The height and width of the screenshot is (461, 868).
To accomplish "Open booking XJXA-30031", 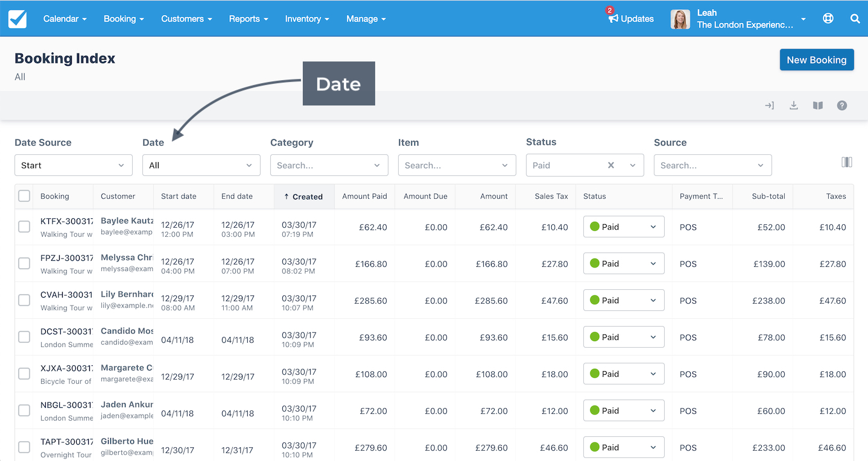I will [66, 368].
